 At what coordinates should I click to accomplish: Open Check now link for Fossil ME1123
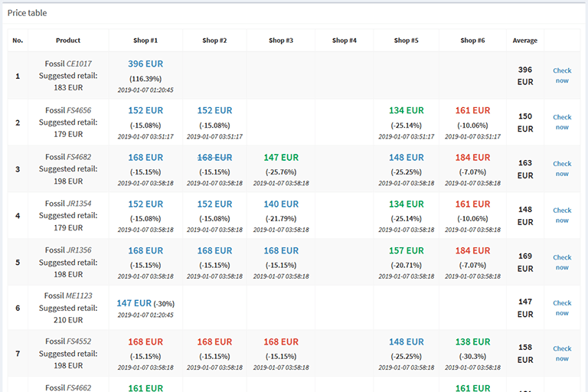tap(562, 308)
